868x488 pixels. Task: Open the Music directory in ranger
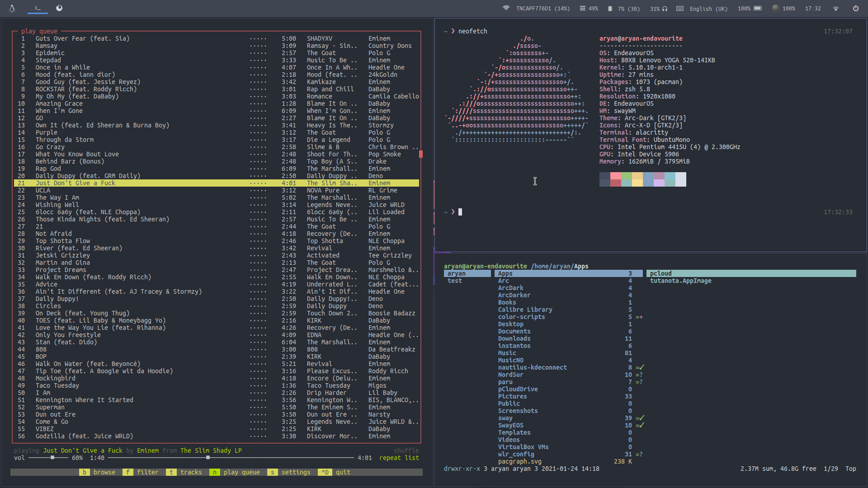[569, 353]
